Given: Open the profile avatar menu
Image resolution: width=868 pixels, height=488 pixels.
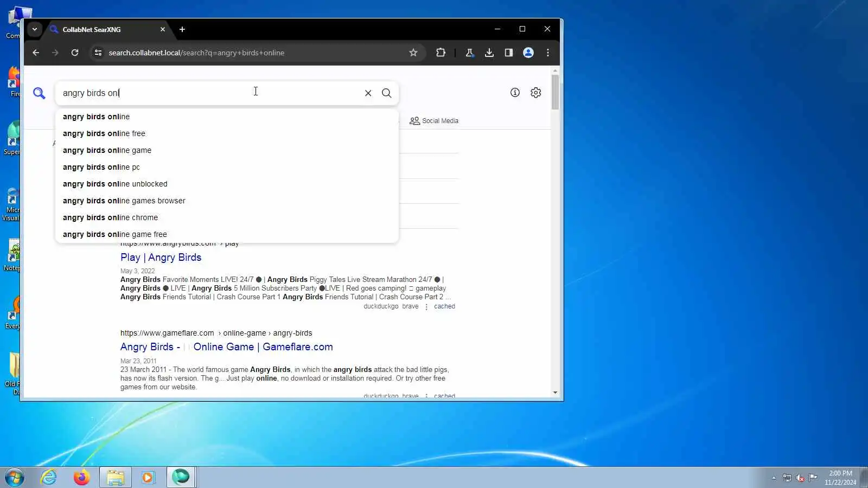Looking at the screenshot, I should click(x=528, y=53).
